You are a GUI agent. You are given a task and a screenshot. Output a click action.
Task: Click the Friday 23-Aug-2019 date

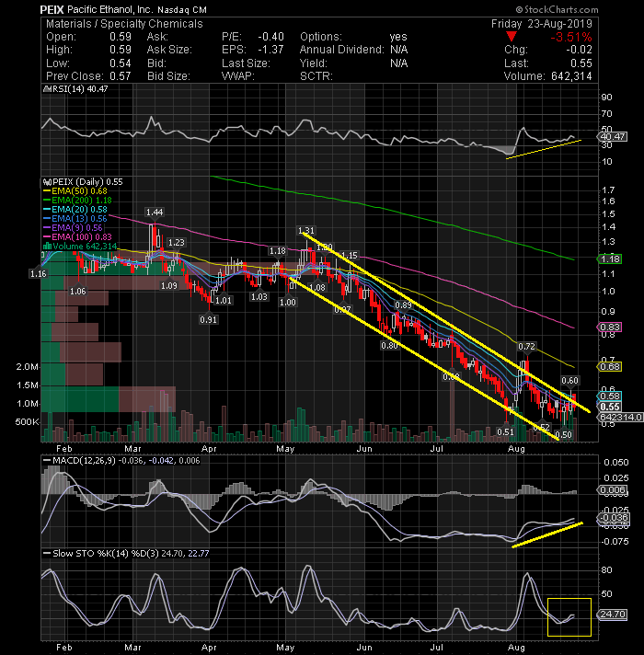[x=541, y=24]
